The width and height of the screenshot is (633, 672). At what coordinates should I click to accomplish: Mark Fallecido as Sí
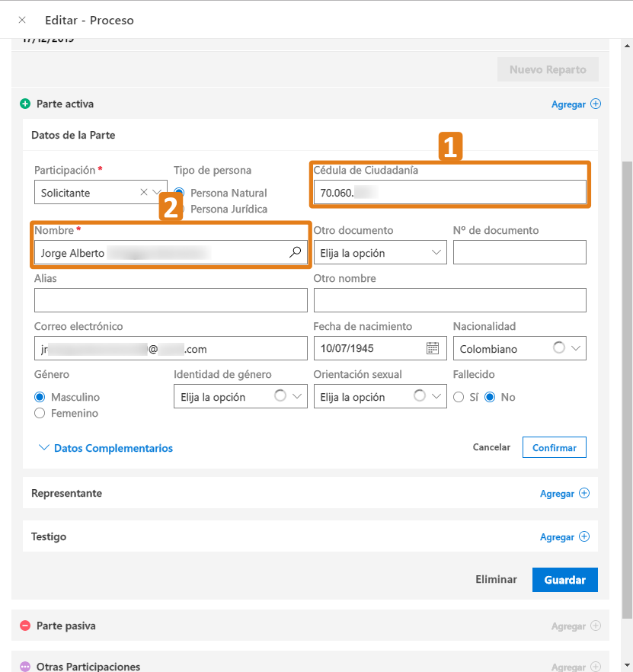pos(459,397)
